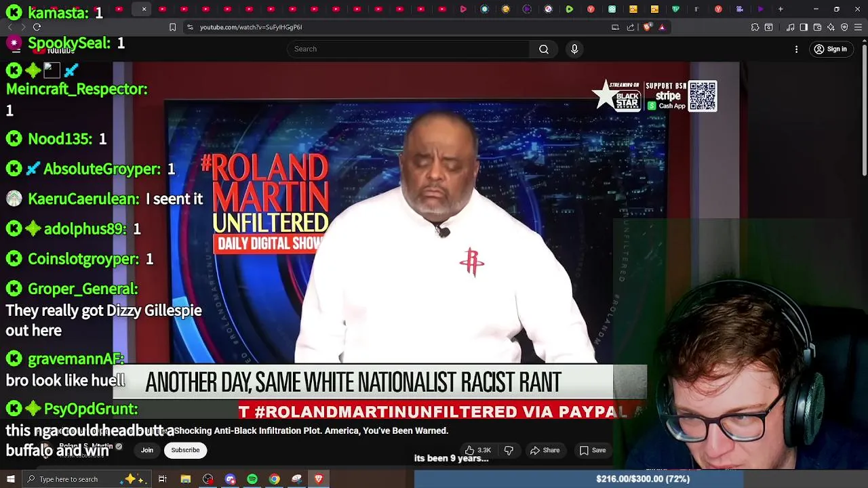Open the Brave Shields lion icon

pyautogui.click(x=647, y=27)
